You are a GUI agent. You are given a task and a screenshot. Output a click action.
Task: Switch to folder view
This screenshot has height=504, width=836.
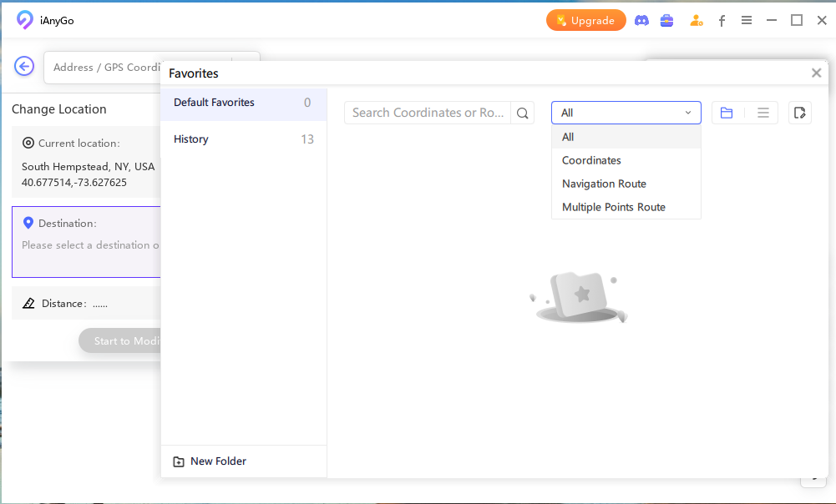pyautogui.click(x=727, y=113)
